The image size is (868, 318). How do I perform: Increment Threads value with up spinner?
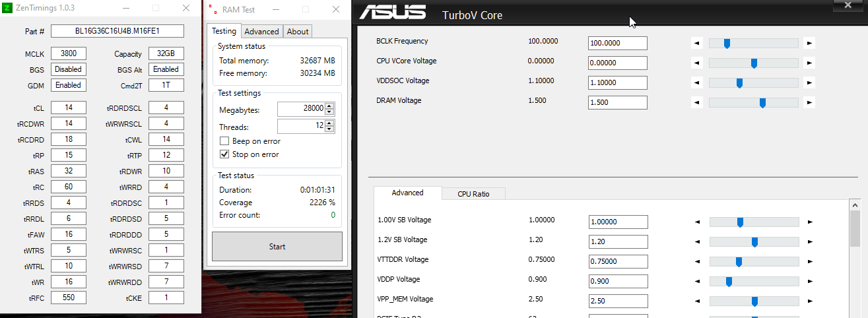pos(329,123)
